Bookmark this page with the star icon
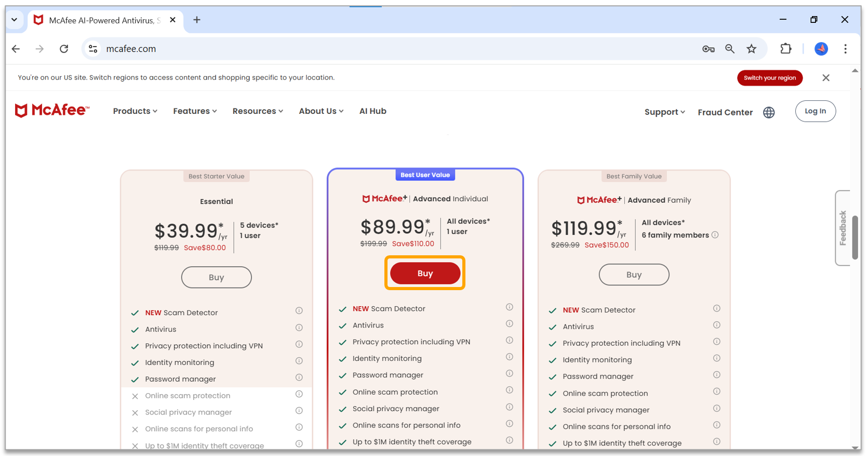This screenshot has height=456, width=868. pyautogui.click(x=751, y=49)
